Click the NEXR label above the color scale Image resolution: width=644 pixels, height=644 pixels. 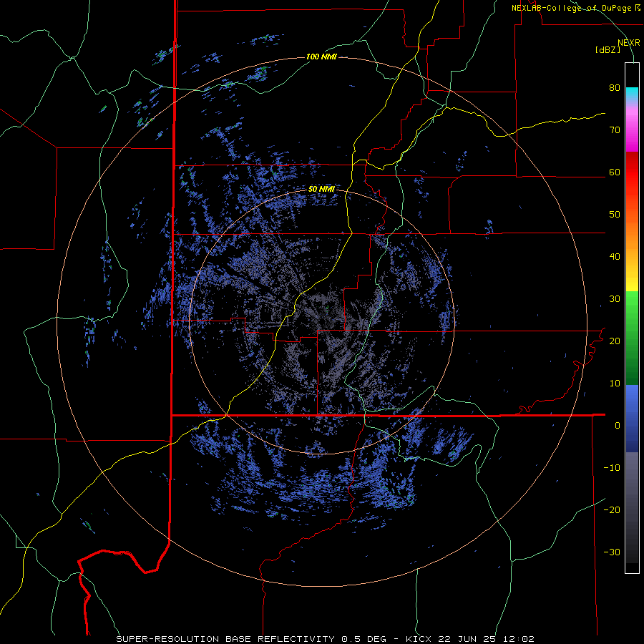pyautogui.click(x=629, y=43)
